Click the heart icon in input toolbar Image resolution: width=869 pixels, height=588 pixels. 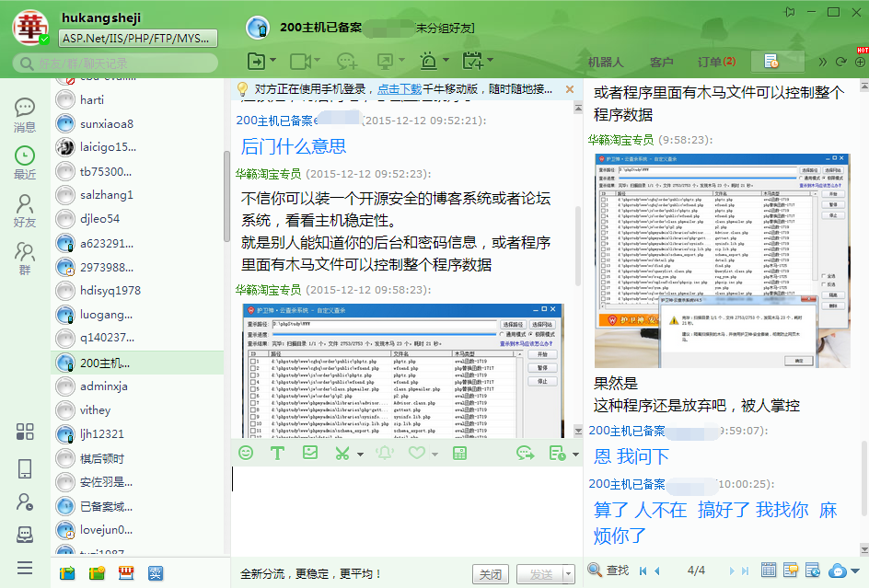point(417,454)
